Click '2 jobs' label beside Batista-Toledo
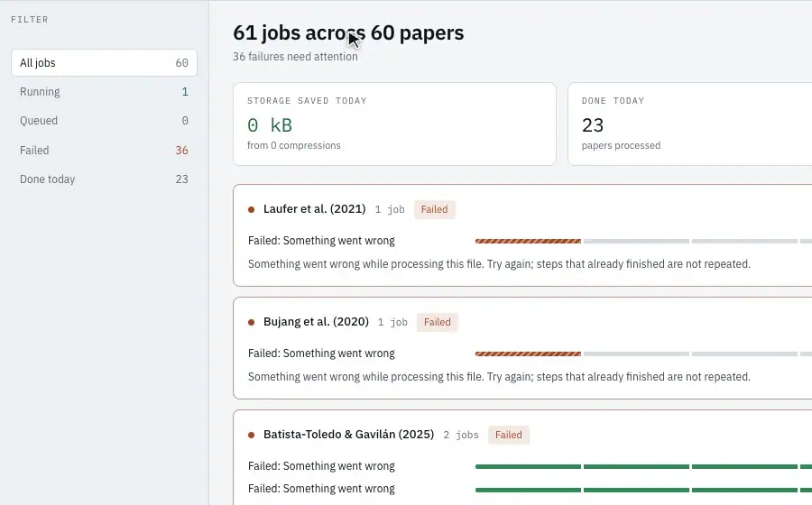This screenshot has width=812, height=505. coord(461,436)
